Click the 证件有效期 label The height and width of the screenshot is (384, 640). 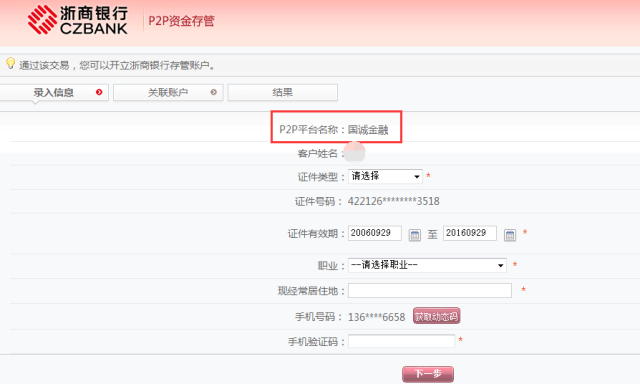tap(313, 234)
